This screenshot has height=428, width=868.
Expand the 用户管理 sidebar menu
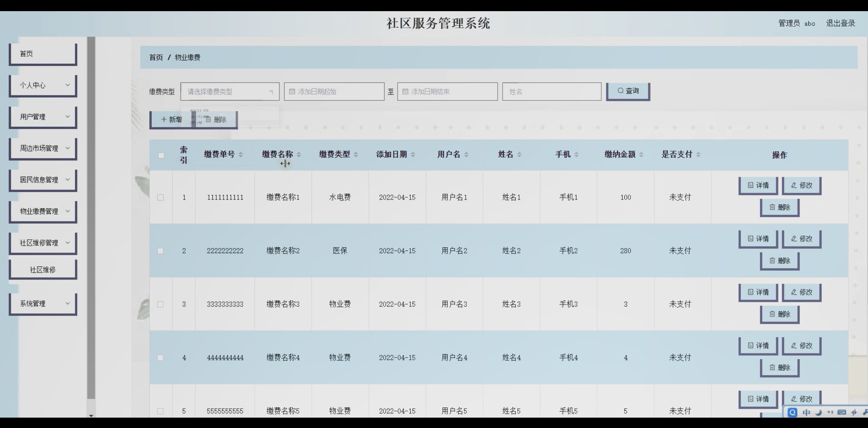[x=43, y=117]
